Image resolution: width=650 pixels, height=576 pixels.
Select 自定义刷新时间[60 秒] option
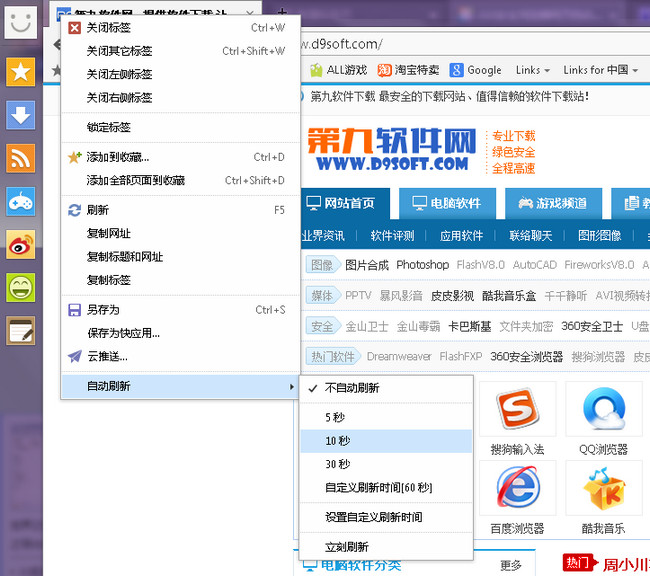pyautogui.click(x=386, y=487)
